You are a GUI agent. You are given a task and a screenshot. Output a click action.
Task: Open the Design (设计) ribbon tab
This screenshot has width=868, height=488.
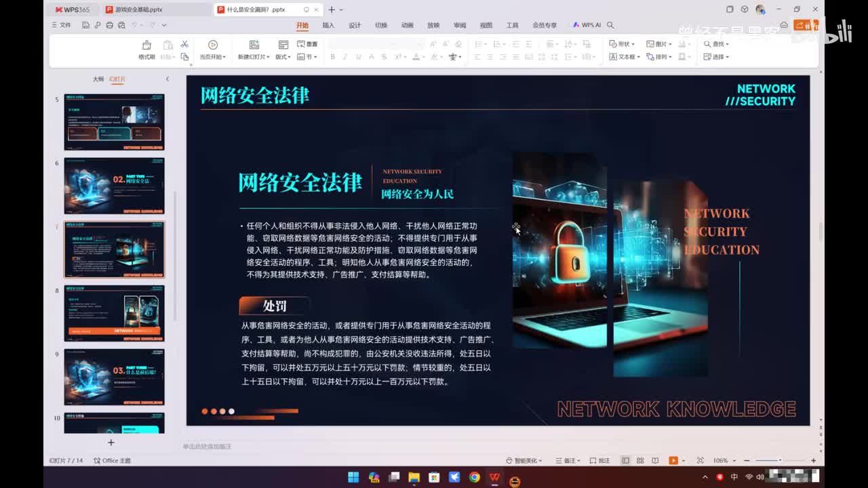point(355,25)
